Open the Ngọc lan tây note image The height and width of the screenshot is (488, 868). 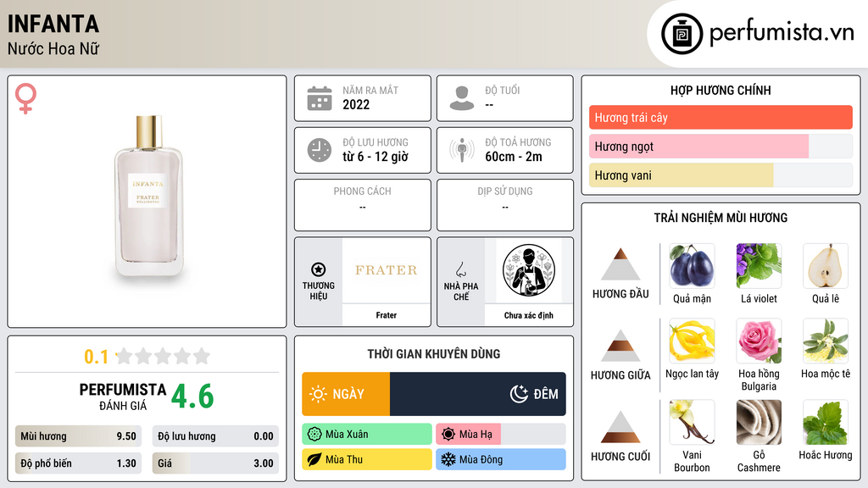692,341
